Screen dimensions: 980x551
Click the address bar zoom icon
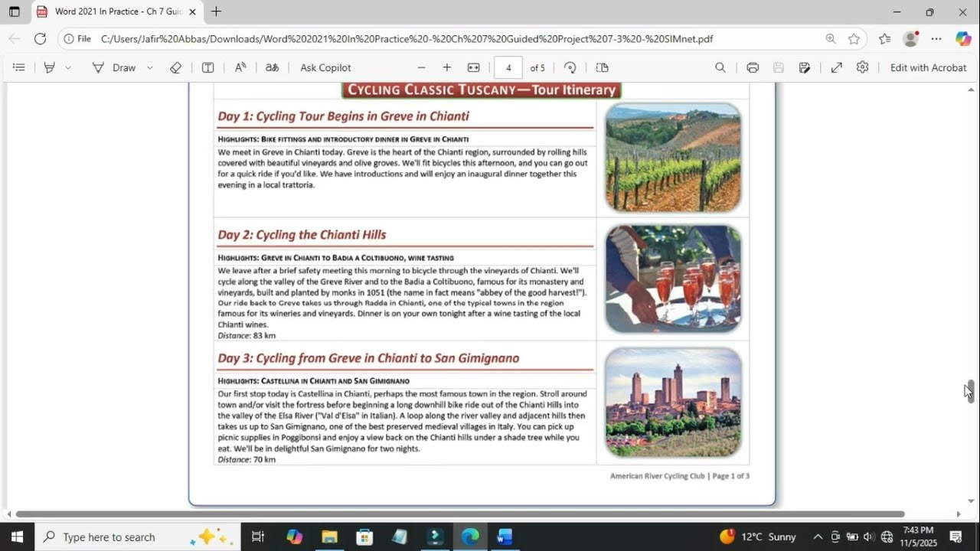[x=831, y=38]
